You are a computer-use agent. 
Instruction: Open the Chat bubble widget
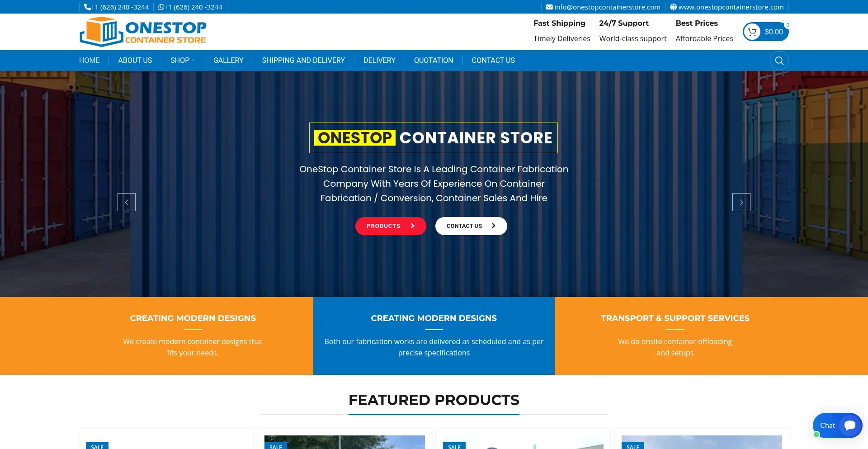click(x=837, y=425)
